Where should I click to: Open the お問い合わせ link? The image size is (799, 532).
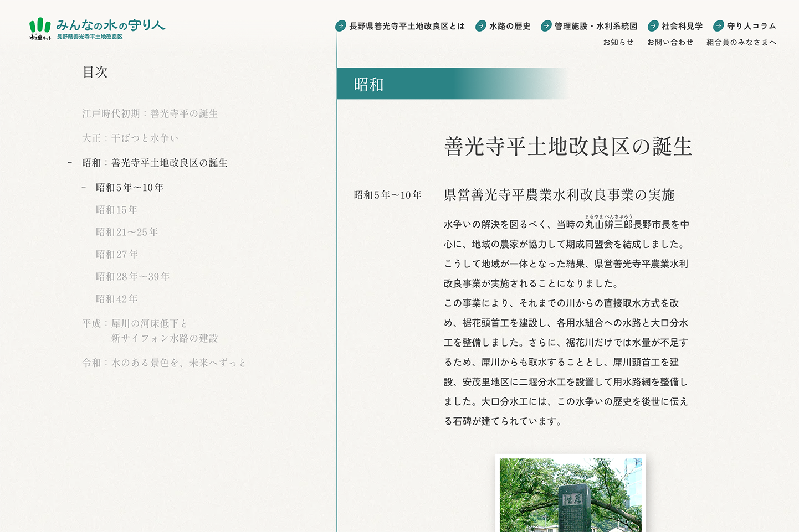[670, 42]
